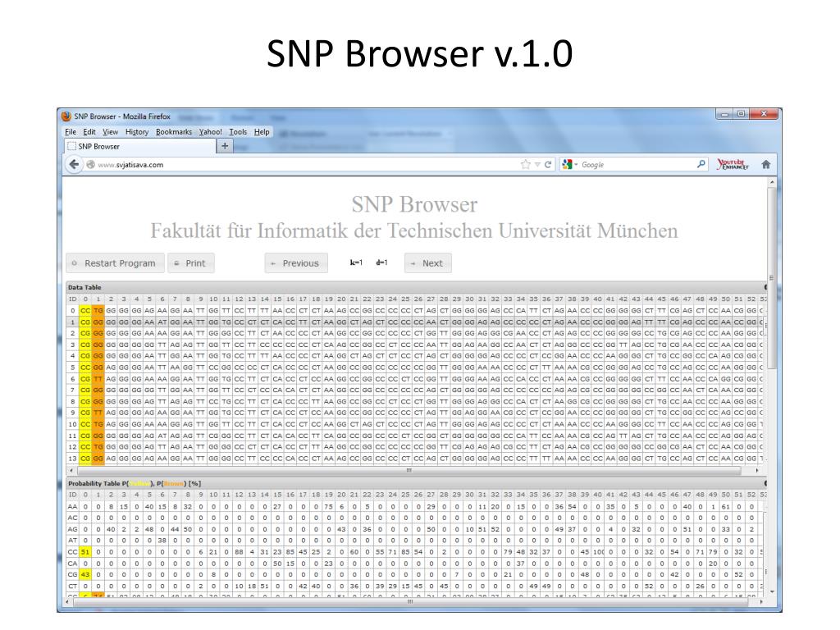Open the Help menu

(262, 132)
